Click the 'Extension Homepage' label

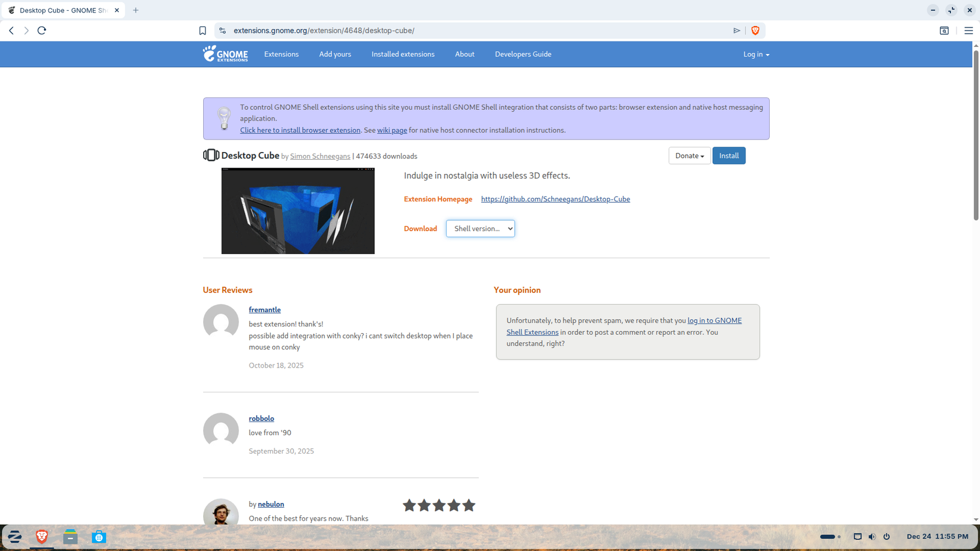438,199
